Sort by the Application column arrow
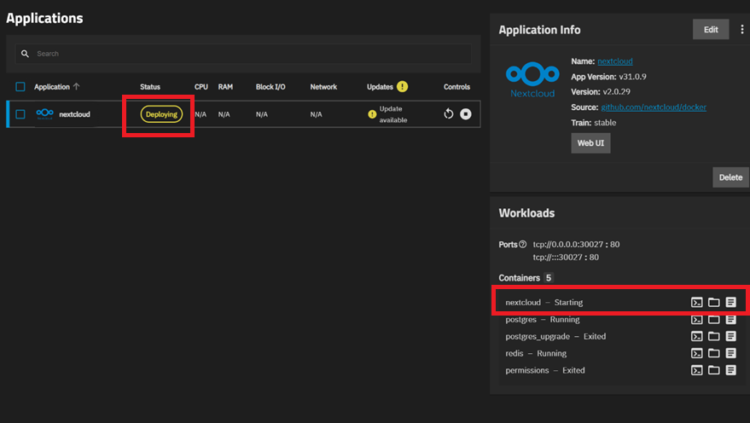The image size is (750, 423). pos(77,87)
